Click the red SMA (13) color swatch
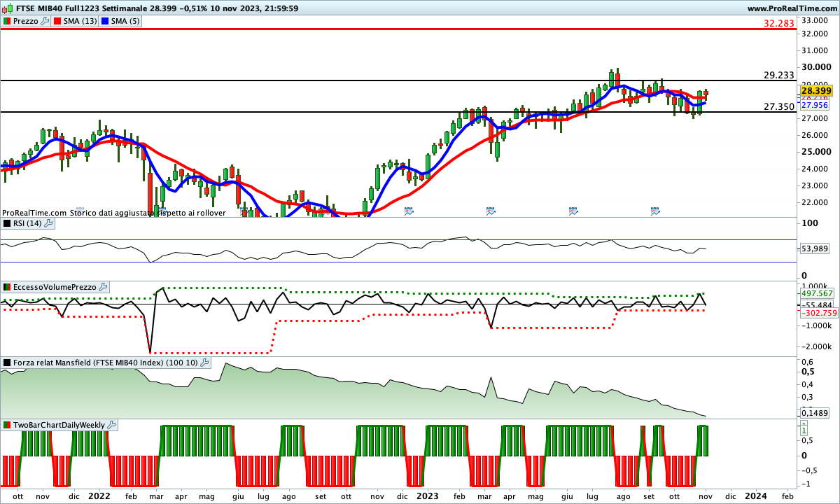840x504 pixels. coord(57,22)
